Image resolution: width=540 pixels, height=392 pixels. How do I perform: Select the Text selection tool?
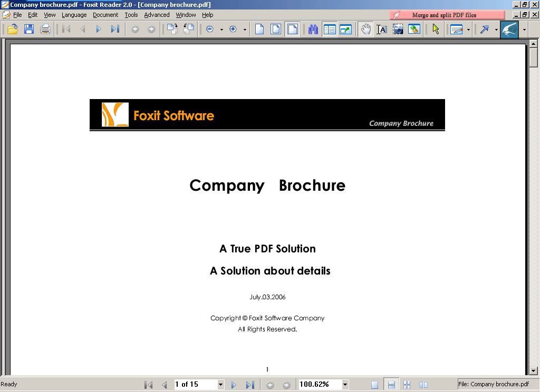[382, 30]
